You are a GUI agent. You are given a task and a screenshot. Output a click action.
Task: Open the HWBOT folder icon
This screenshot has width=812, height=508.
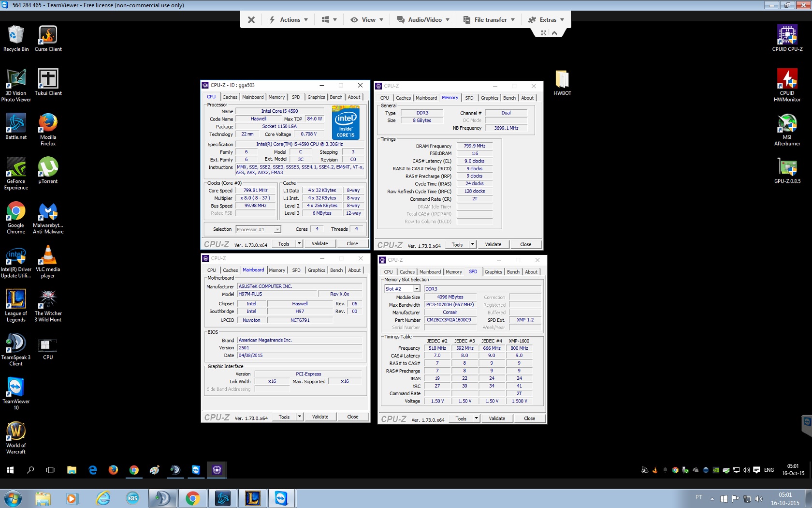[x=562, y=83]
